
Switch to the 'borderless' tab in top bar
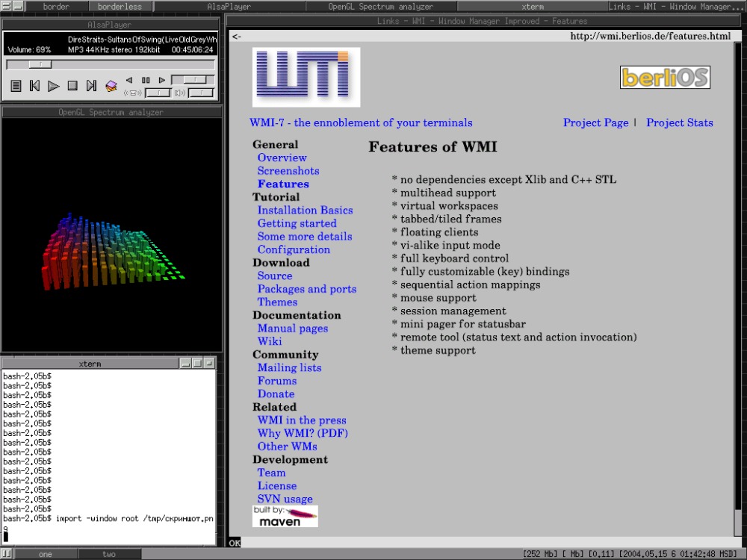[120, 6]
